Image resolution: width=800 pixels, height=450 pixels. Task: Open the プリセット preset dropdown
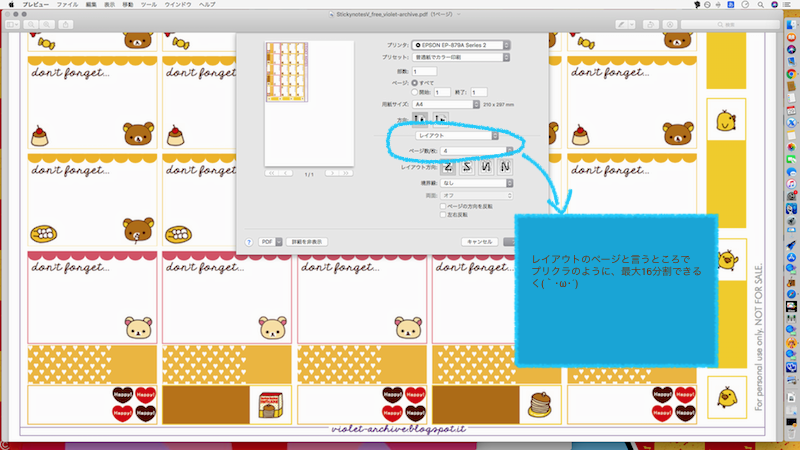pyautogui.click(x=461, y=57)
